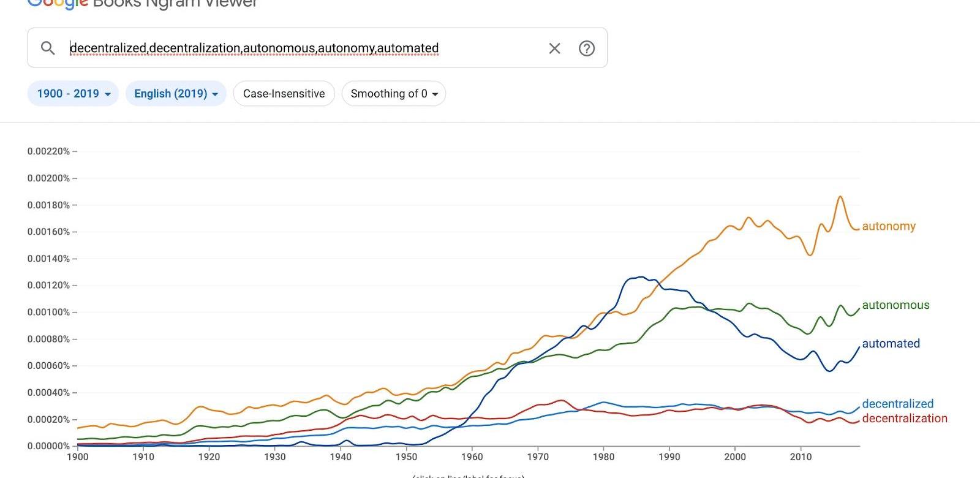Toggle the Case-Insensitive option
This screenshot has height=478, width=980.
pos(284,94)
